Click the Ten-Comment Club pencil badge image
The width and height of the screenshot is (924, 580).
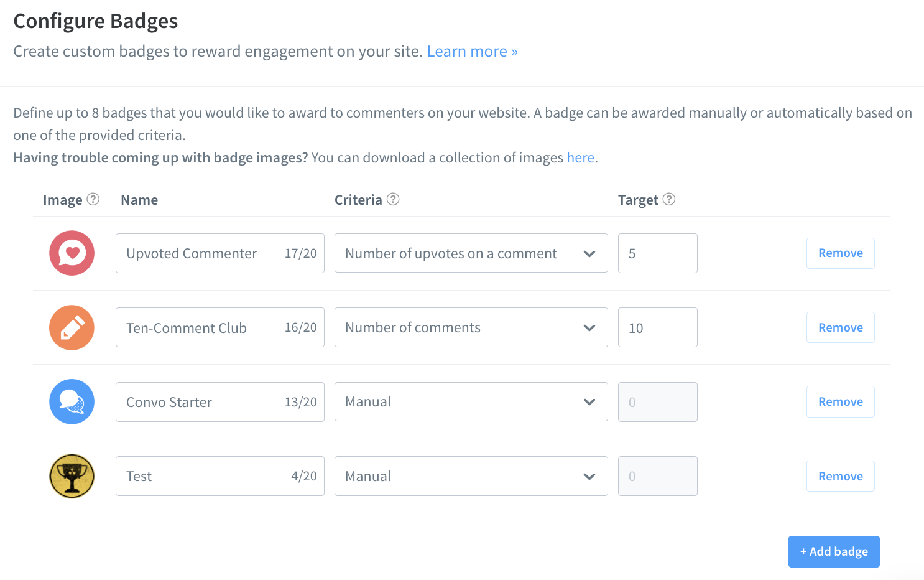tap(72, 328)
